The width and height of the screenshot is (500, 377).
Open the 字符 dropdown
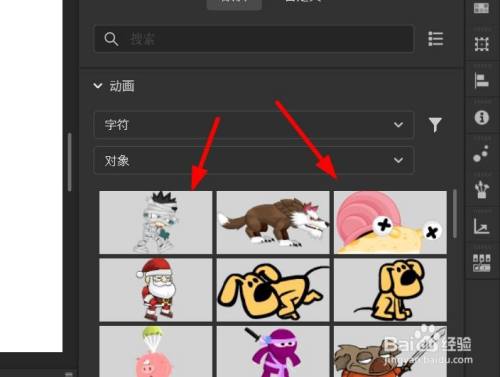click(254, 125)
